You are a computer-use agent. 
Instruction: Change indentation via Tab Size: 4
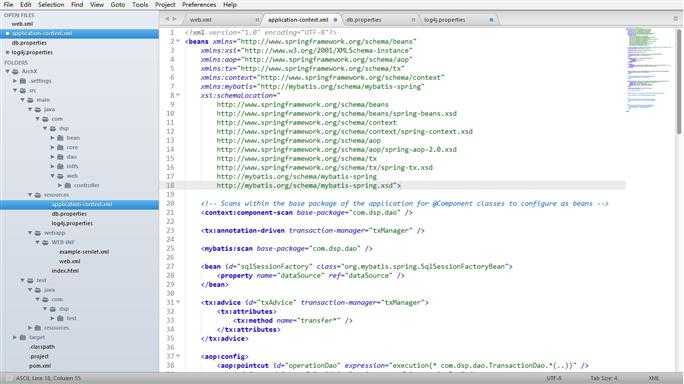pos(604,378)
